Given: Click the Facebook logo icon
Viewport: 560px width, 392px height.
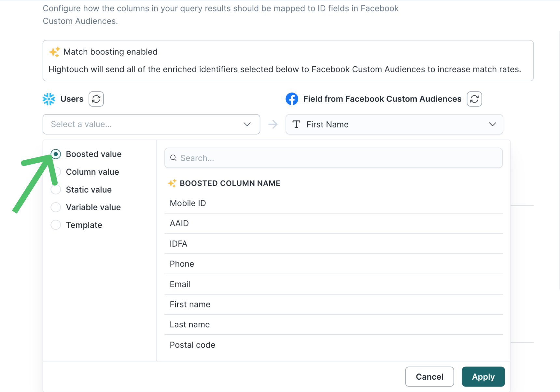Looking at the screenshot, I should [292, 99].
